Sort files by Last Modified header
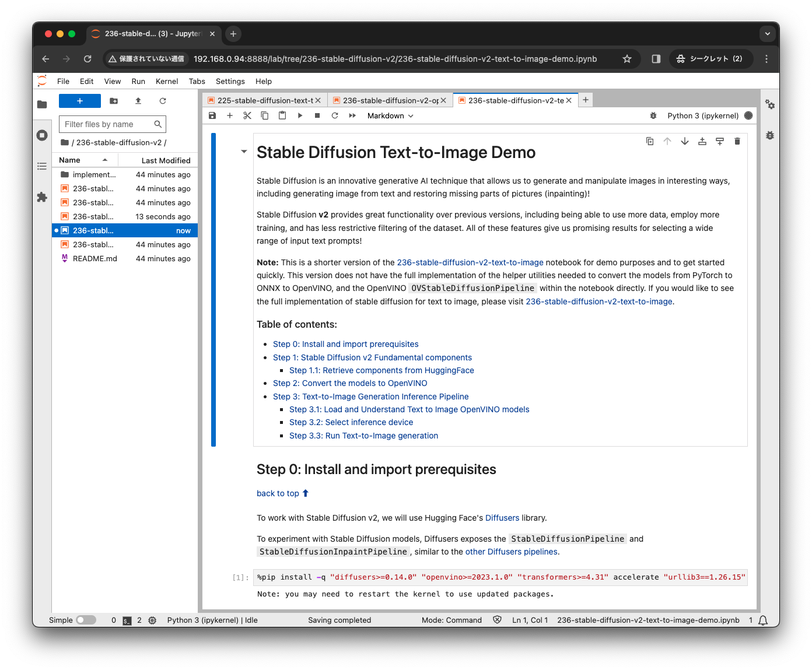This screenshot has width=812, height=670. pyautogui.click(x=158, y=160)
